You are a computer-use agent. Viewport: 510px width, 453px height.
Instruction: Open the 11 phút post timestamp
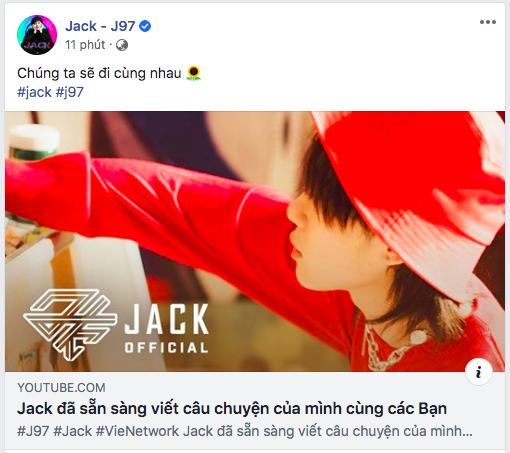(85, 45)
